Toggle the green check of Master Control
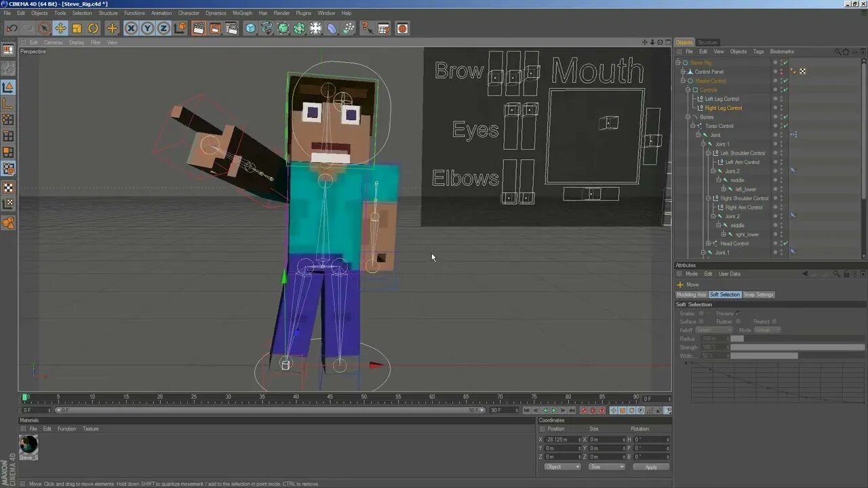The image size is (868, 488). point(785,81)
